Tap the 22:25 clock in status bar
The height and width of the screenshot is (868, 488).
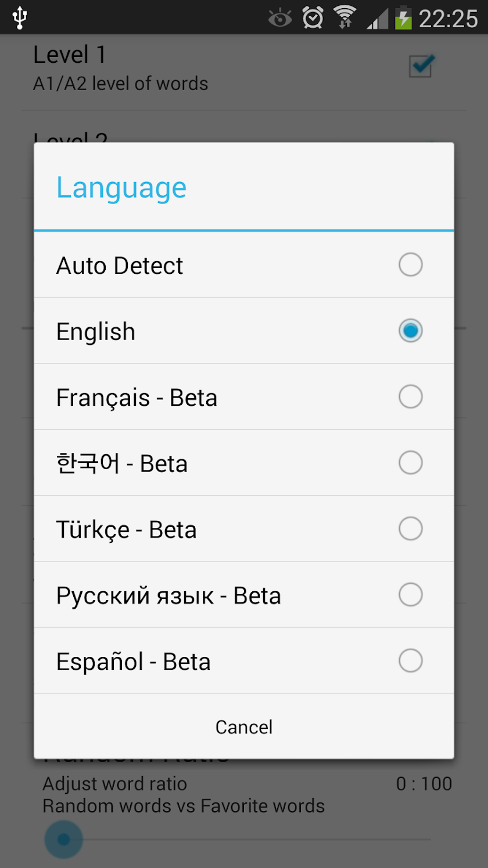pyautogui.click(x=448, y=19)
